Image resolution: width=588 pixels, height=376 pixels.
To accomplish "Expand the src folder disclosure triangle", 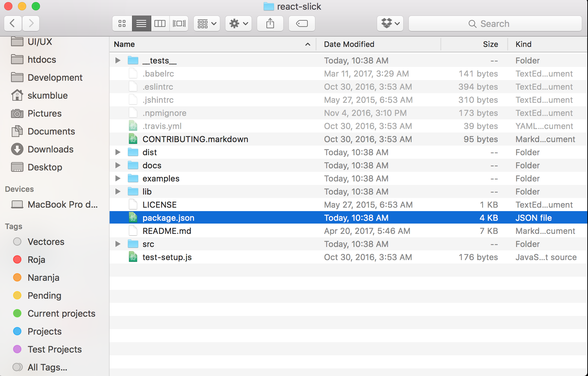I will (118, 244).
